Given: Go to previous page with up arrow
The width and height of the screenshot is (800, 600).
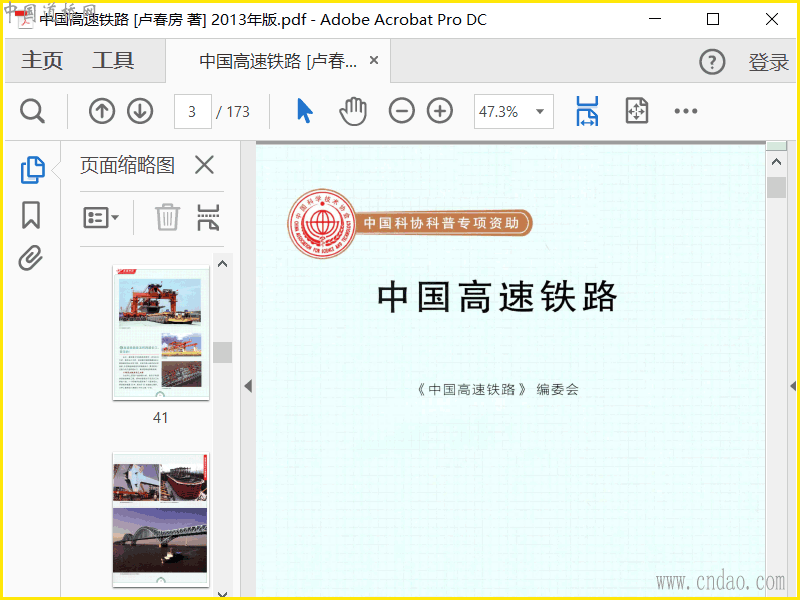Looking at the screenshot, I should tap(102, 111).
